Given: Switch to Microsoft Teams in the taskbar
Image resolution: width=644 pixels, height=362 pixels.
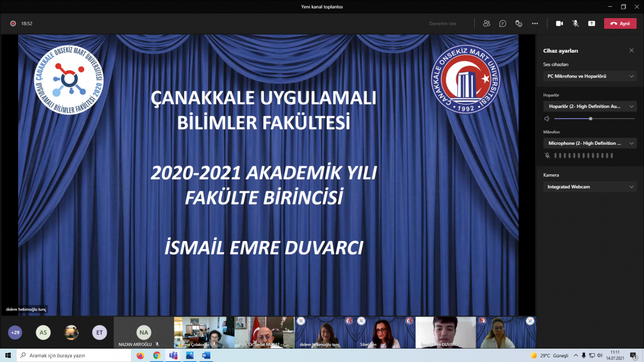Looking at the screenshot, I should [x=173, y=355].
